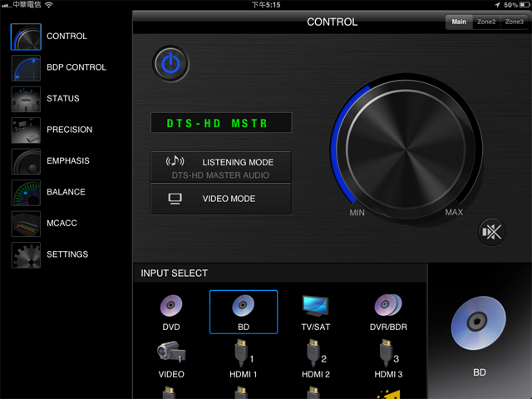Click the MAX volume label
532x399 pixels.
click(x=454, y=212)
